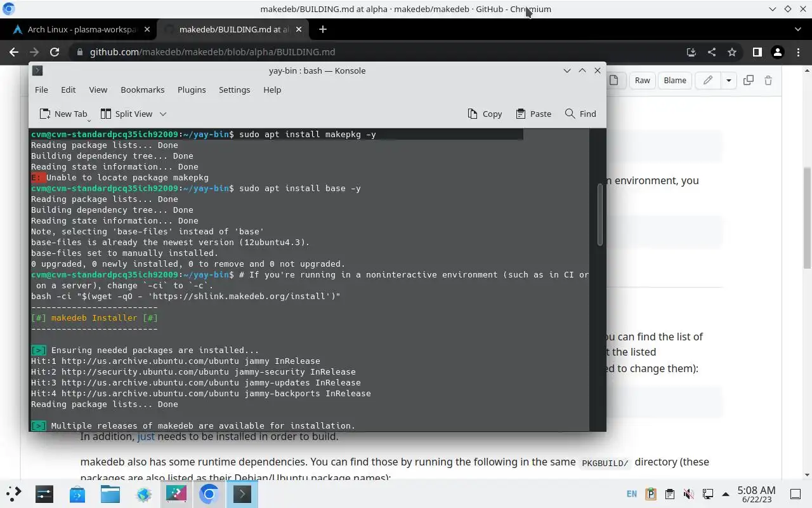Open the network connections tray icon
Image resolution: width=812 pixels, height=508 pixels.
click(x=707, y=494)
